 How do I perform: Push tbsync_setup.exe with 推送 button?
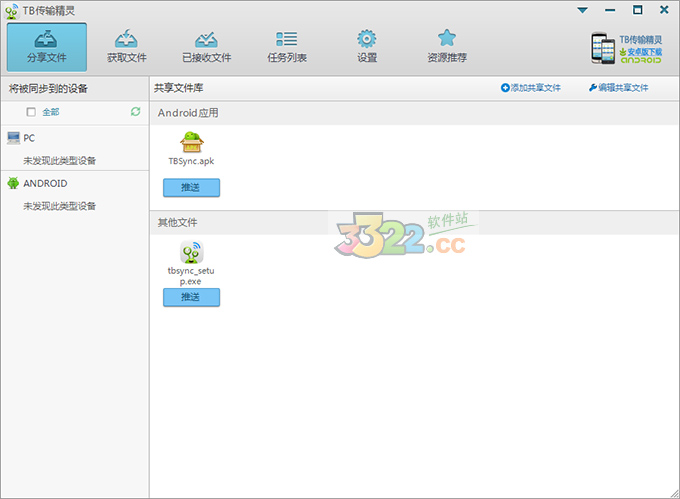point(191,297)
